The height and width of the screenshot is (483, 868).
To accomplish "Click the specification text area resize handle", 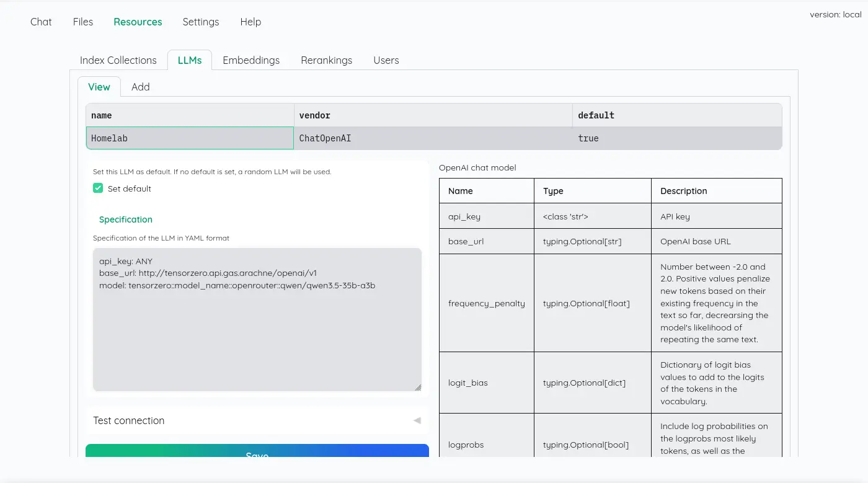I will (418, 388).
